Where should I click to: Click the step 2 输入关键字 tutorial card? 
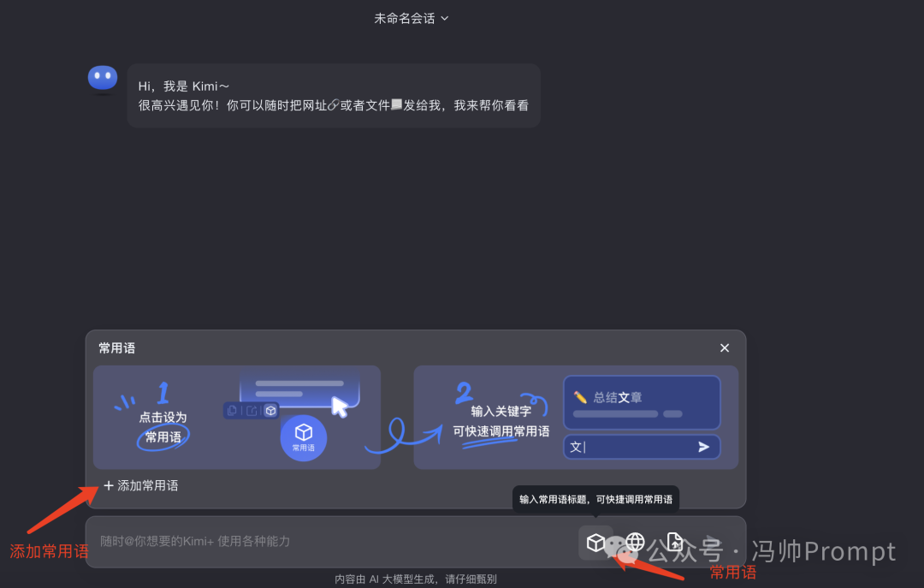(x=576, y=418)
